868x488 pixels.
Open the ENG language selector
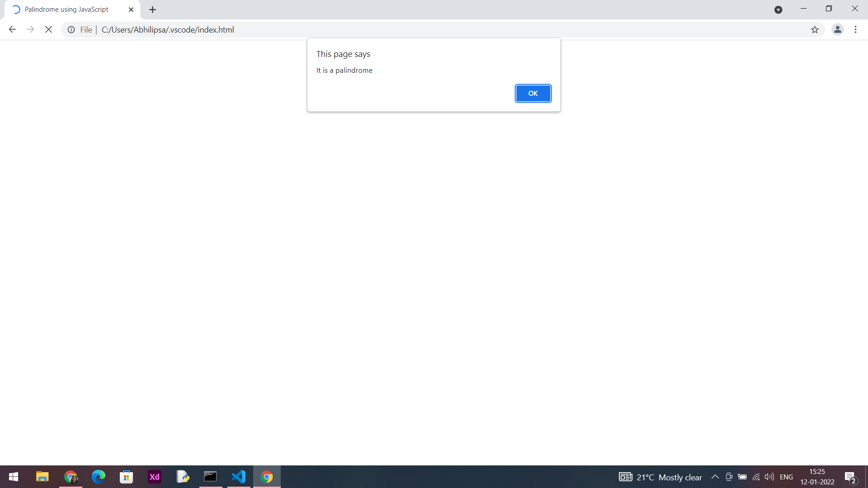[x=787, y=477]
